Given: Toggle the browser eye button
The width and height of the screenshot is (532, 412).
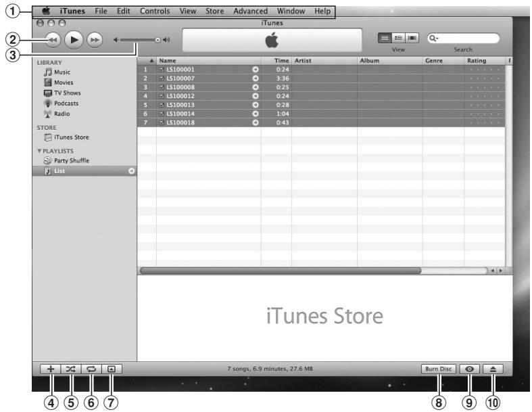Looking at the screenshot, I should tap(469, 369).
